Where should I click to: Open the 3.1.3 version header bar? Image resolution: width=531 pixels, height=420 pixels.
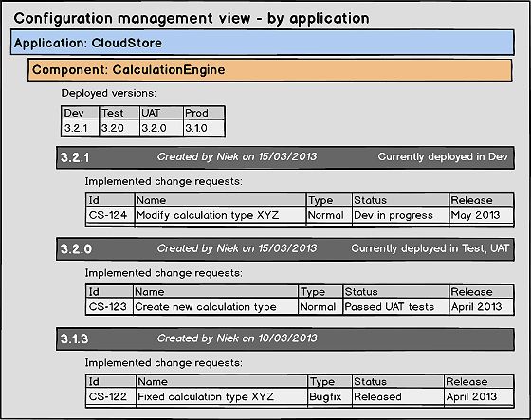(285, 339)
